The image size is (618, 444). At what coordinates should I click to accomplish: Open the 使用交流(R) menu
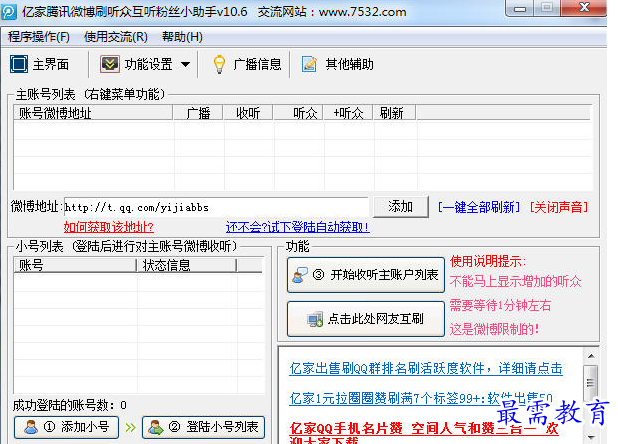pos(116,37)
